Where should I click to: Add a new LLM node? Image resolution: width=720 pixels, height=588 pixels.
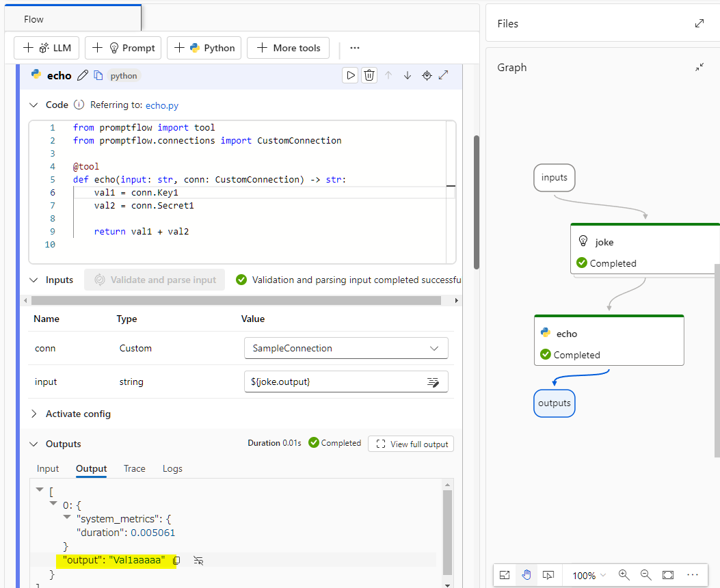tap(46, 48)
